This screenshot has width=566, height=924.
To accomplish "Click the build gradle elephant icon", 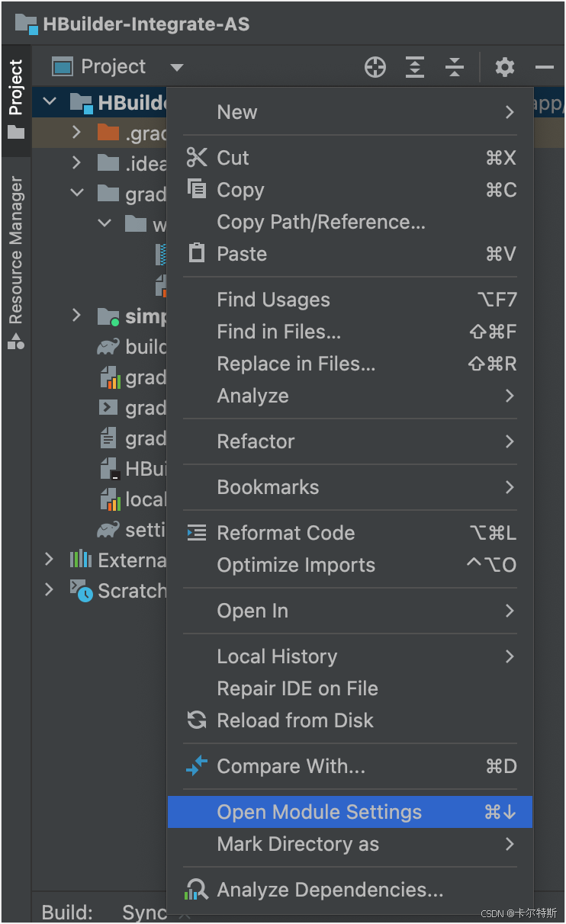I will click(108, 346).
